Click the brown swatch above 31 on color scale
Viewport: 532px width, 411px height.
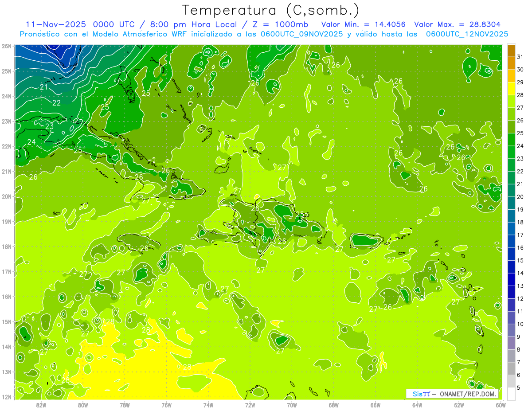click(511, 51)
